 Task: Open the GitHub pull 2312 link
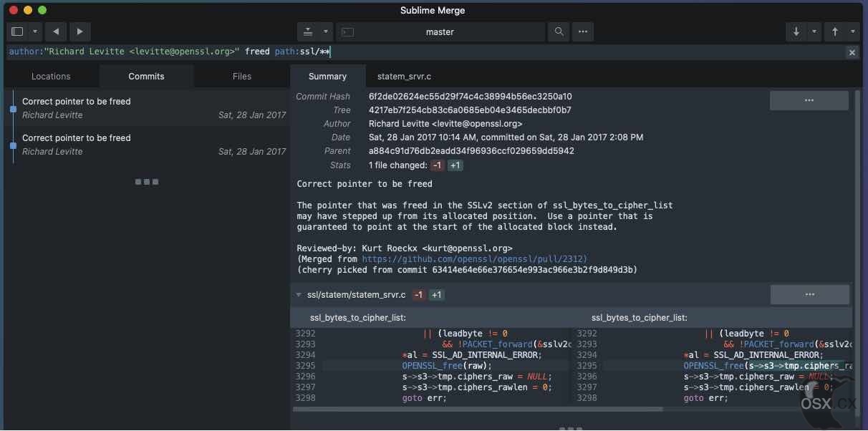[475, 258]
